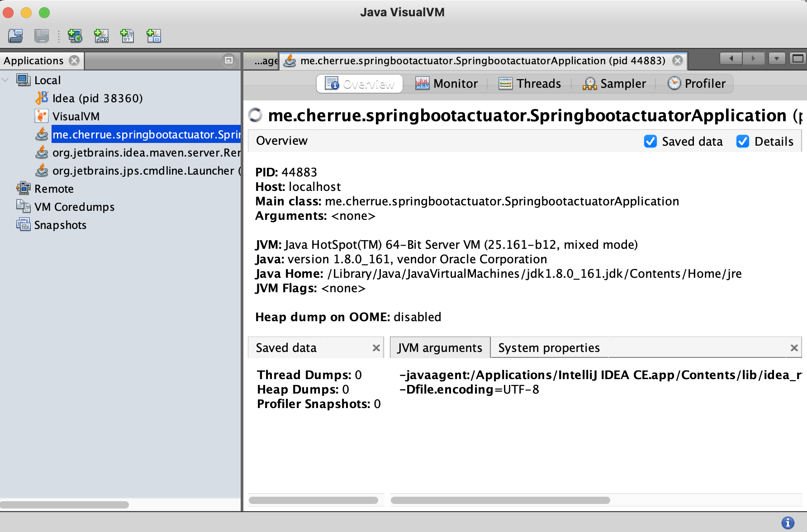Click the Add Remote Host toolbar icon
The image size is (807, 532).
pos(75,36)
